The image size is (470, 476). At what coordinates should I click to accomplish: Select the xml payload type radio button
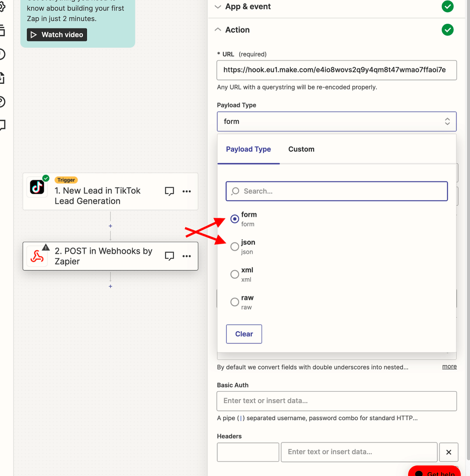tap(235, 274)
